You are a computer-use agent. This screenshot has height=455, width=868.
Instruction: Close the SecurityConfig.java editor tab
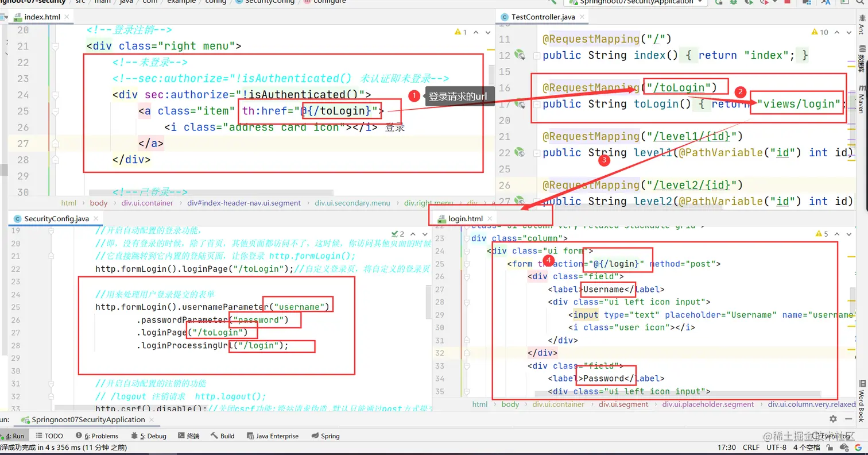tap(95, 219)
